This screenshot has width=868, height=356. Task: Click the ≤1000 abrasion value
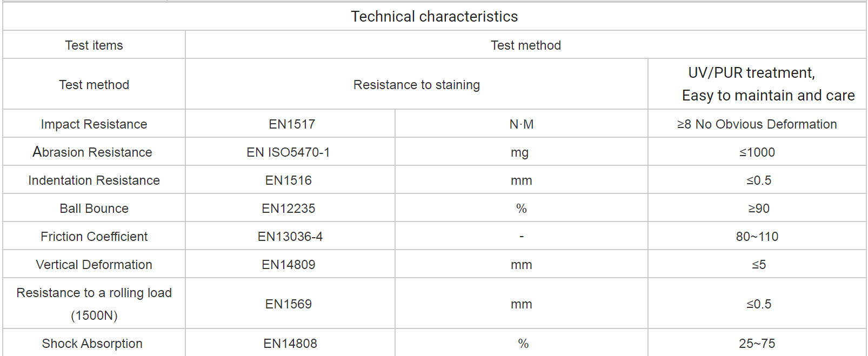(757, 152)
